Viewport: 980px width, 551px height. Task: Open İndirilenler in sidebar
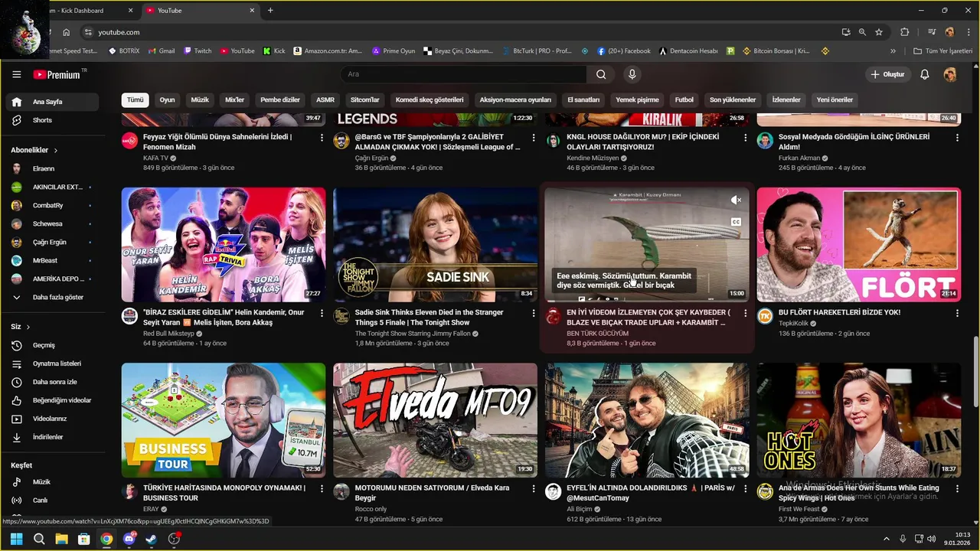click(52, 437)
